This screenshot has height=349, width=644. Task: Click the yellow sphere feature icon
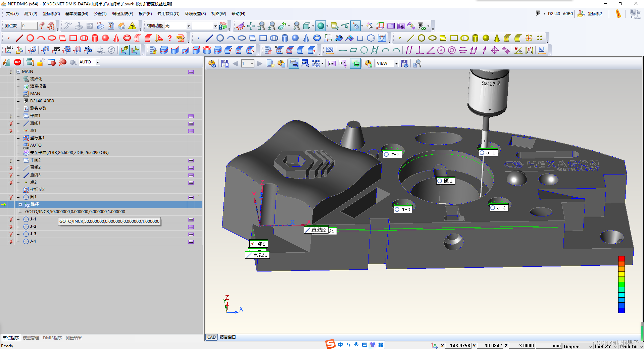pos(486,38)
